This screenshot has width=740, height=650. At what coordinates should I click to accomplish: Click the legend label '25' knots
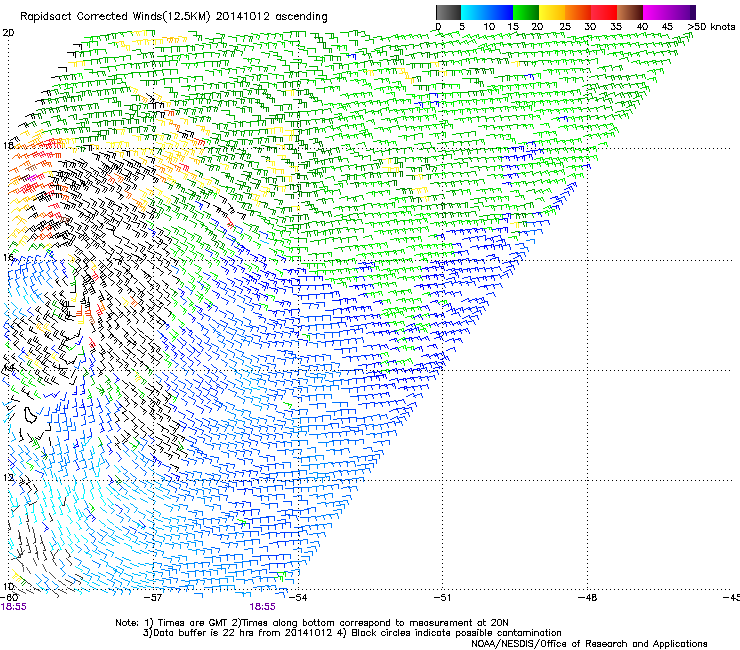[564, 27]
